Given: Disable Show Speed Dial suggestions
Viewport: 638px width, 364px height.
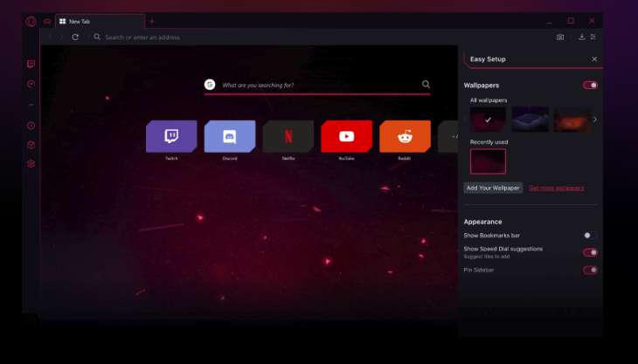Looking at the screenshot, I should point(590,252).
